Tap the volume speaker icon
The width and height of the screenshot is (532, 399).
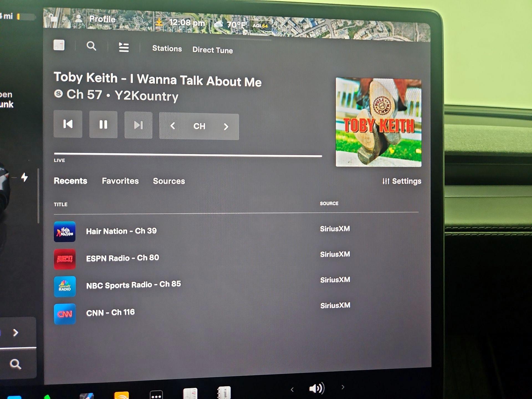coord(316,388)
